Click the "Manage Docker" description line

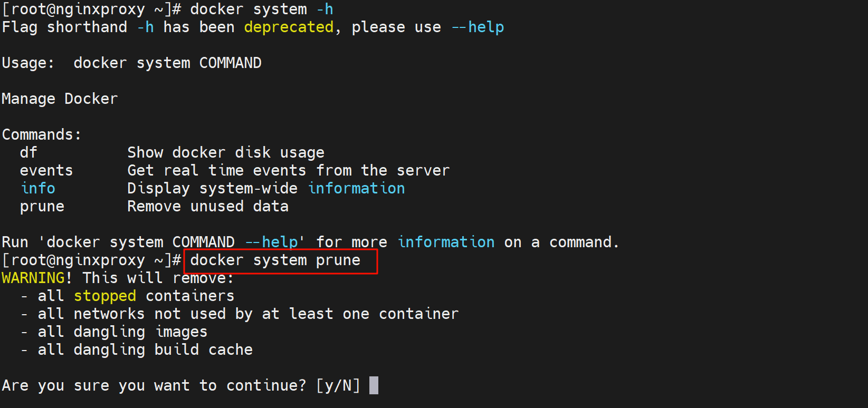(60, 99)
